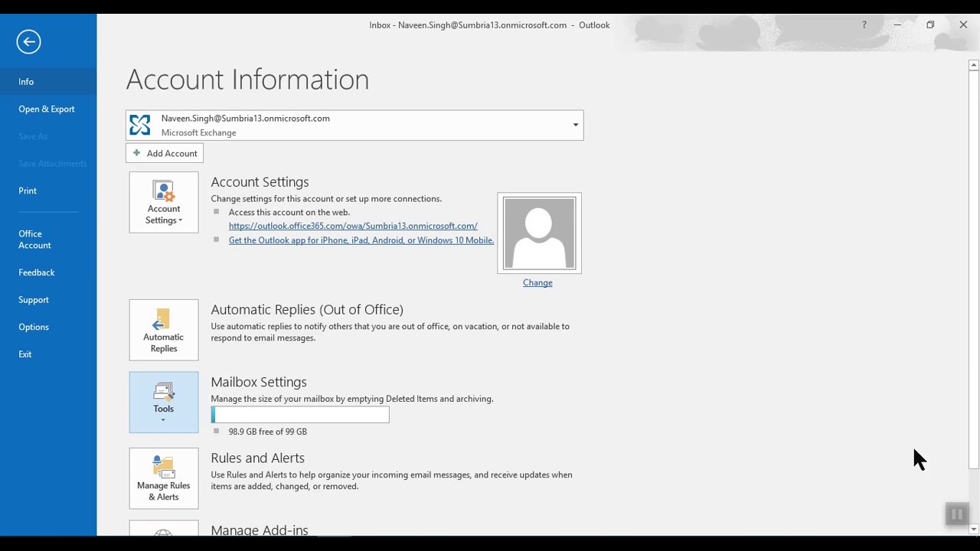Click the Help question mark icon

864,24
